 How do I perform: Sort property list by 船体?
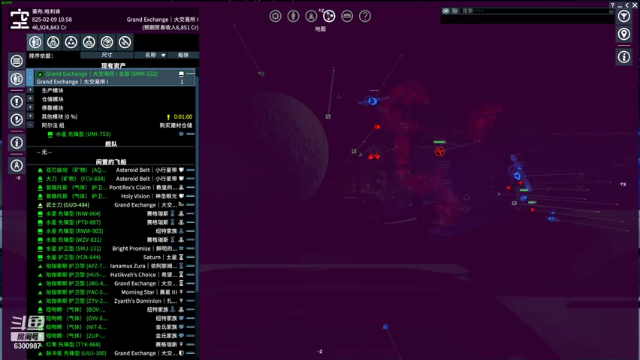(183, 55)
